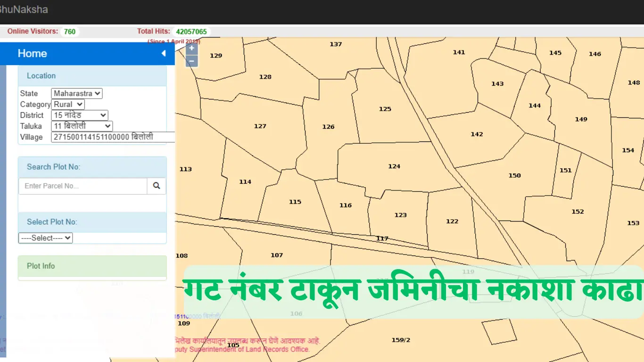Select plot 150 on the map
The height and width of the screenshot is (362, 644).
click(x=514, y=176)
